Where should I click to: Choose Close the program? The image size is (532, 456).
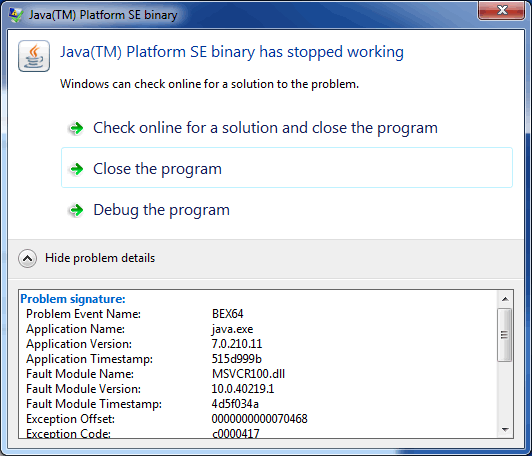click(287, 168)
